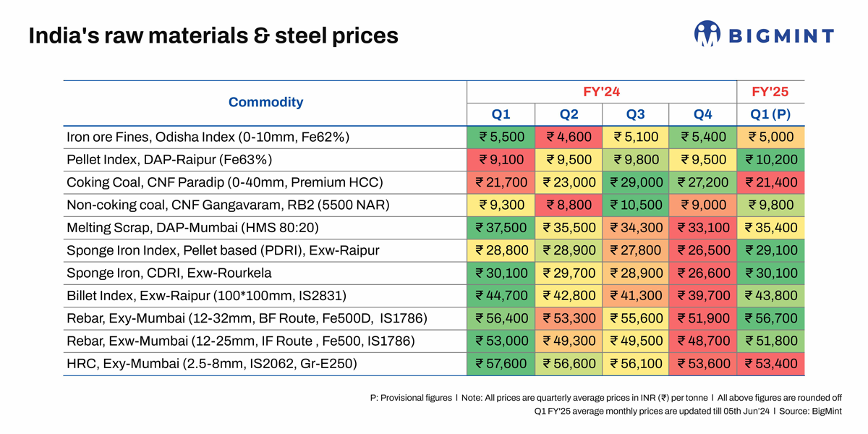Screen dimensions: 868x434
Task: Click the ₹ 53,400 HRC Q1 (P) cell
Action: click(x=770, y=364)
